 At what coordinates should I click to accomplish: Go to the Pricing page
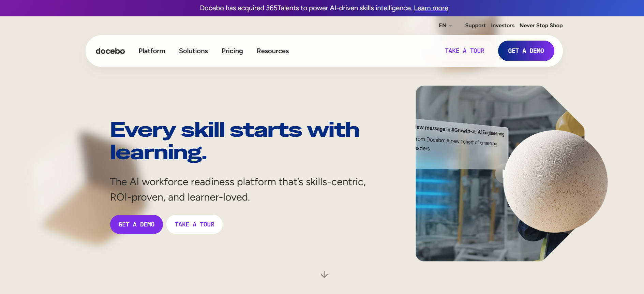pos(232,51)
